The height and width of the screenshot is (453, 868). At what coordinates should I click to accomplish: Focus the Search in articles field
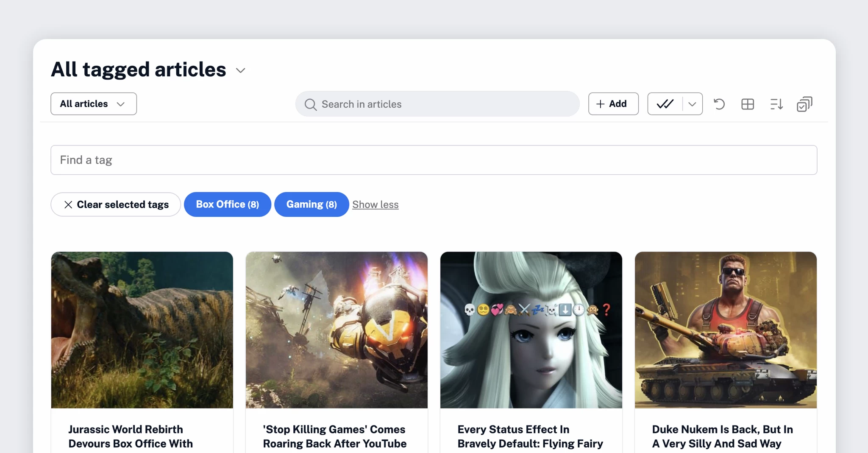click(x=437, y=104)
